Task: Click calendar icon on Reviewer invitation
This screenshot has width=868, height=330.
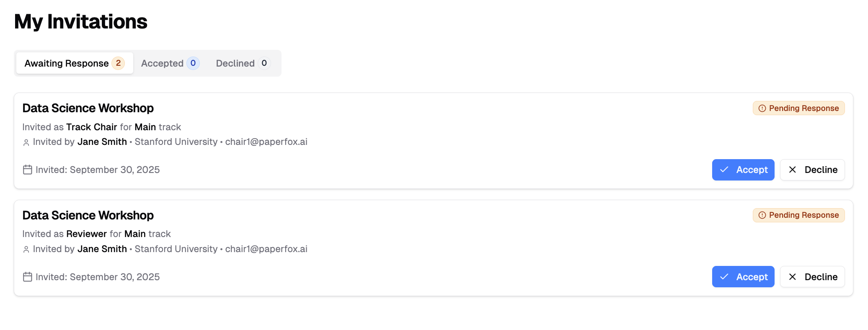Action: [28, 277]
